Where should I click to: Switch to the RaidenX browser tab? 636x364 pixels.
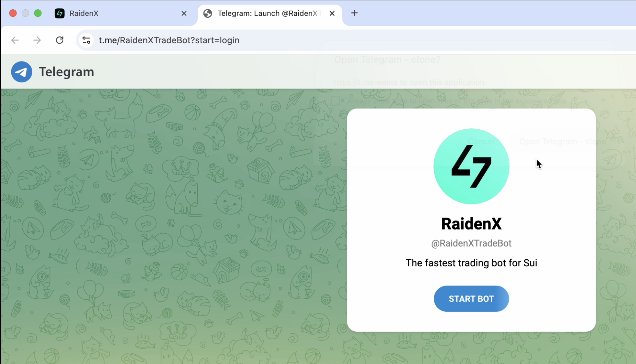click(121, 13)
